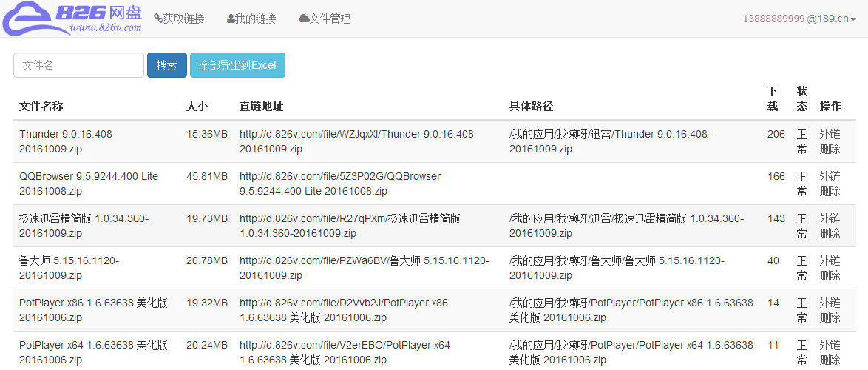Click the size value 19.32MB
The width and height of the screenshot is (868, 370).
(207, 303)
